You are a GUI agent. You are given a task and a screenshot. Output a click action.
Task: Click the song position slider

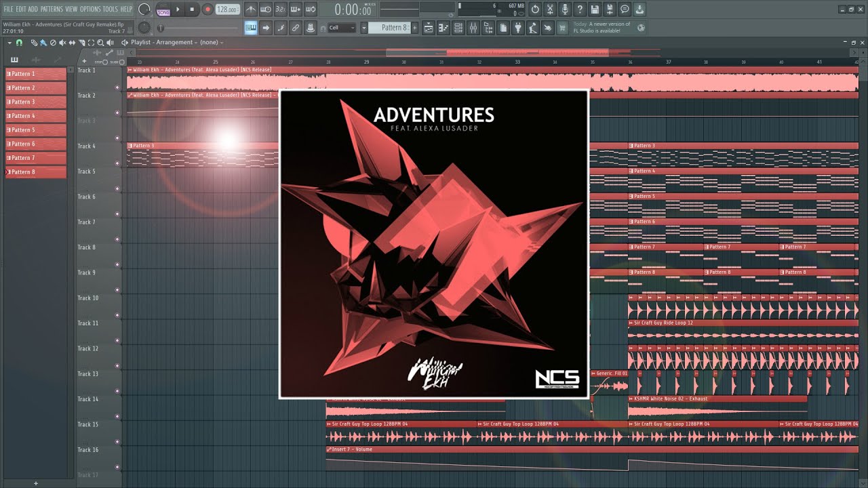tap(197, 28)
